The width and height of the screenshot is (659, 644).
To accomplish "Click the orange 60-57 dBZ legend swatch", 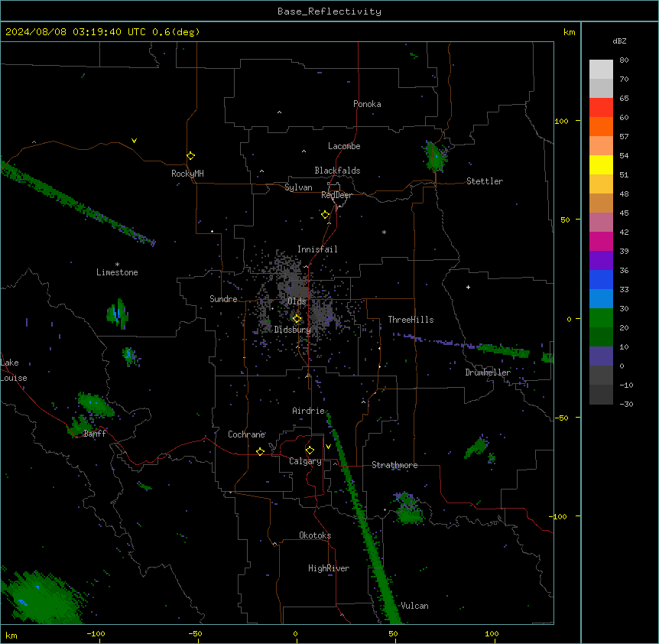I will [601, 126].
